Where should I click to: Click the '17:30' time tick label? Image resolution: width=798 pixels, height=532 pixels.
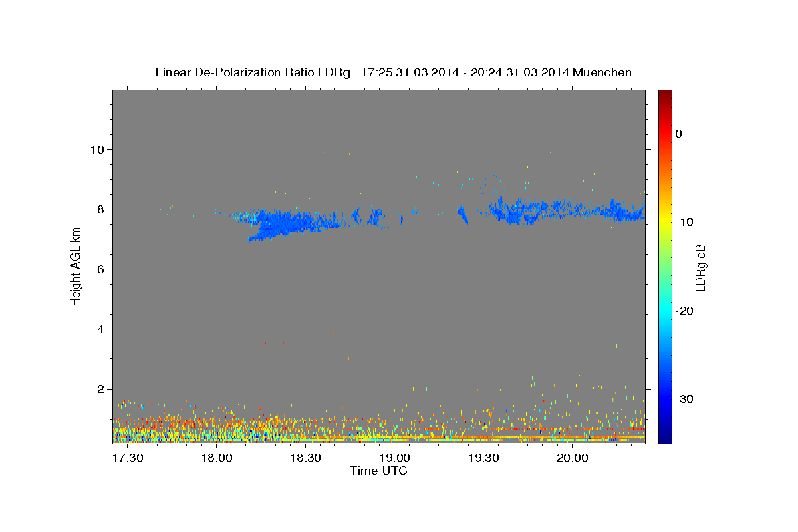coord(126,458)
